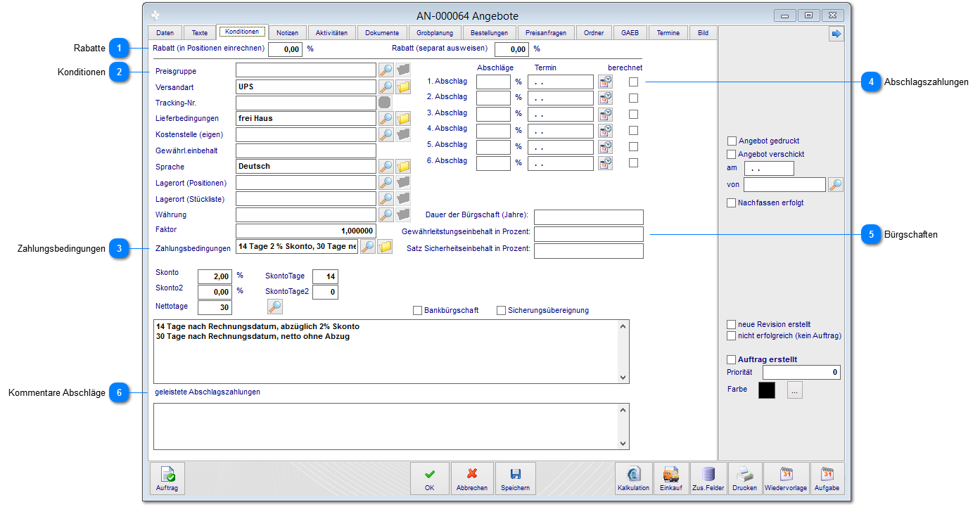Check berechnet for 1. Abschlag
The image size is (980, 507).
click(x=633, y=82)
